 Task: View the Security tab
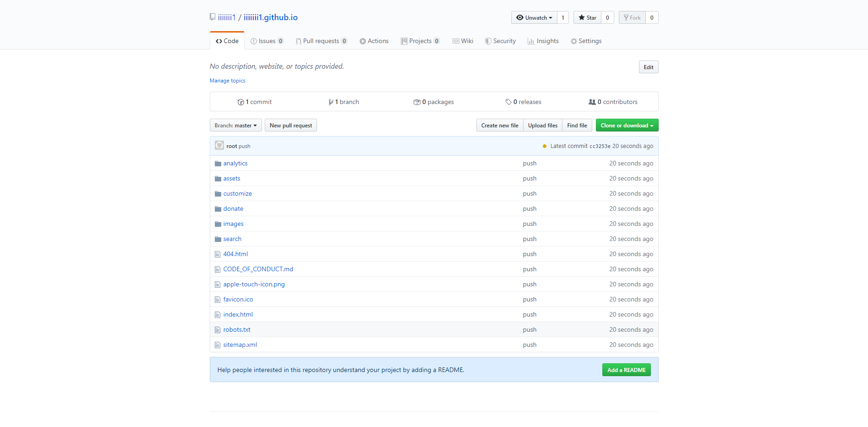(x=500, y=41)
